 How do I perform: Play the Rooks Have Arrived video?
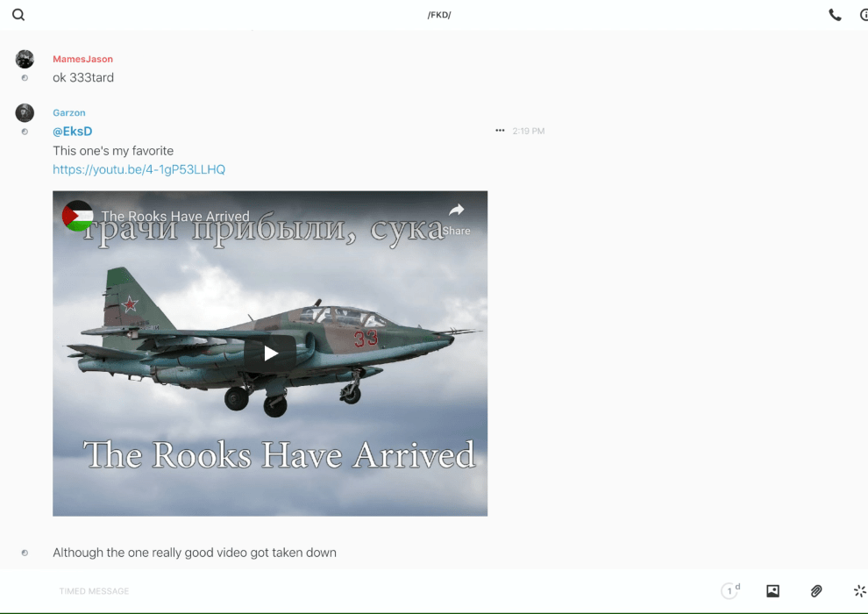coord(270,353)
